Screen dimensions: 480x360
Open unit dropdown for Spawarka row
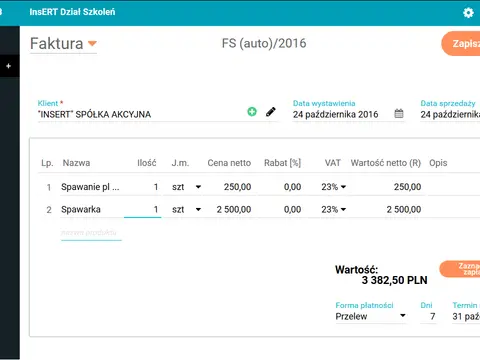click(198, 209)
